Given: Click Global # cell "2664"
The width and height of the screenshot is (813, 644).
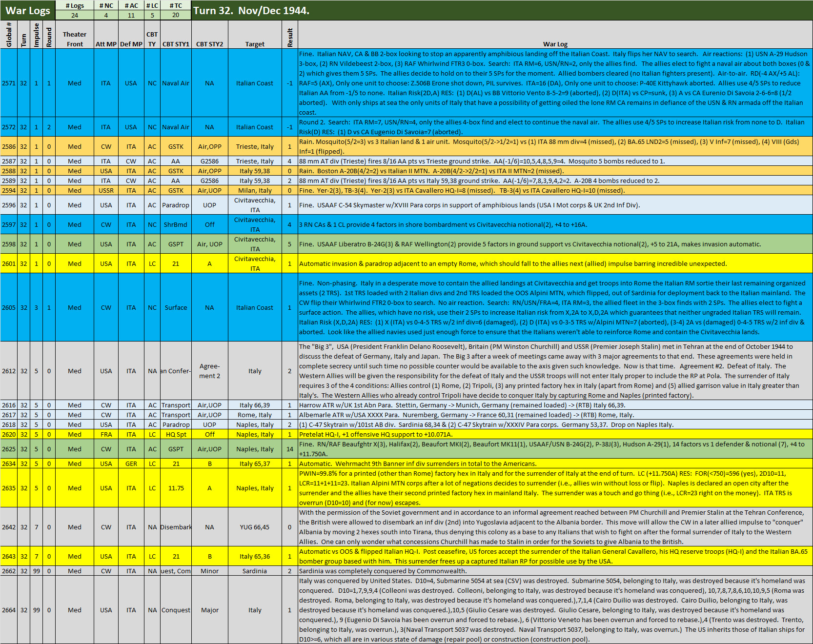Looking at the screenshot, I should click(x=9, y=610).
